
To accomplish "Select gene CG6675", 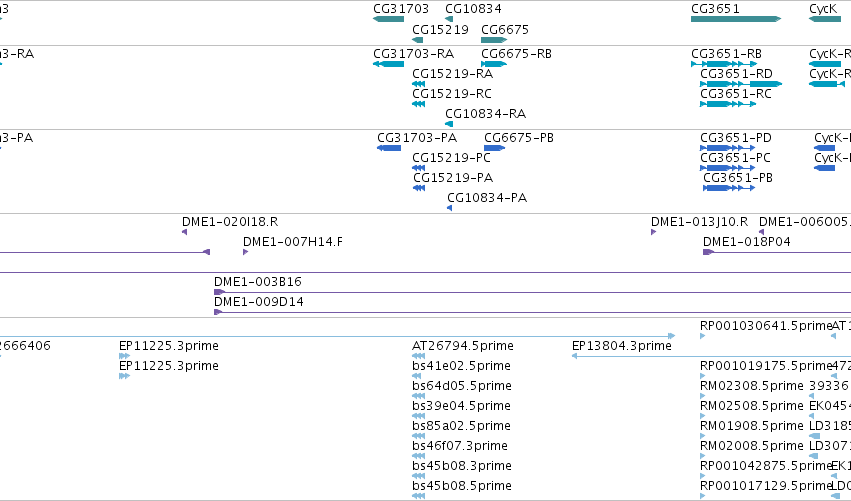I will tap(494, 40).
